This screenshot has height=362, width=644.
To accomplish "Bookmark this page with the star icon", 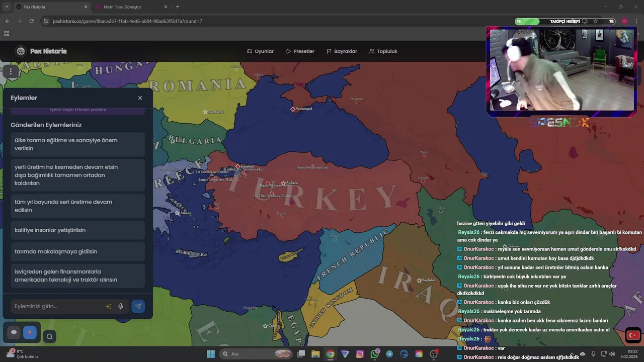I will pyautogui.click(x=596, y=21).
